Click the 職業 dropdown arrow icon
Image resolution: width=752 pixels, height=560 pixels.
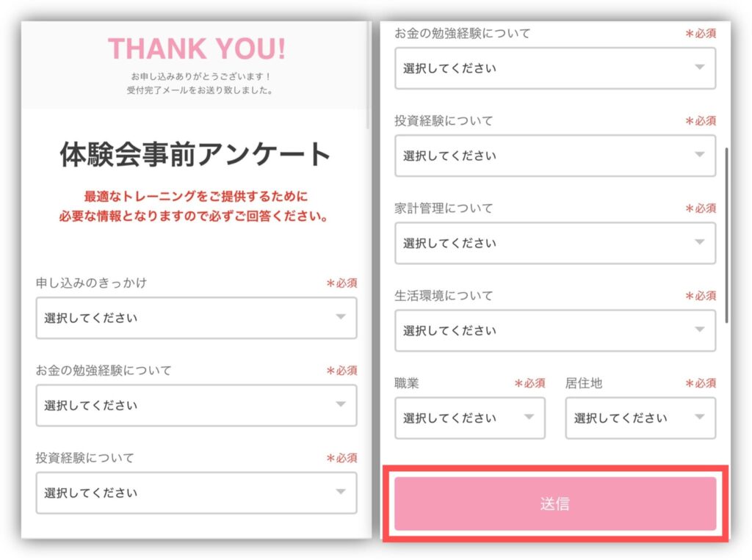click(x=529, y=418)
